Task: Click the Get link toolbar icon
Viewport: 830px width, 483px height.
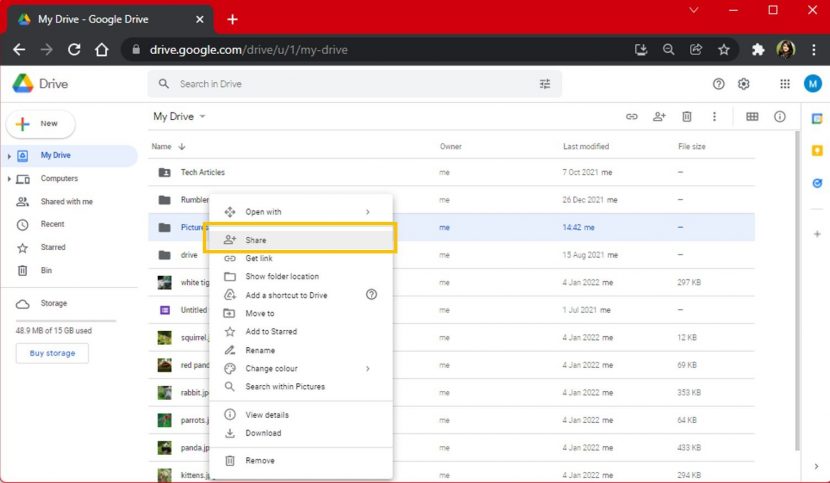Action: pyautogui.click(x=631, y=117)
